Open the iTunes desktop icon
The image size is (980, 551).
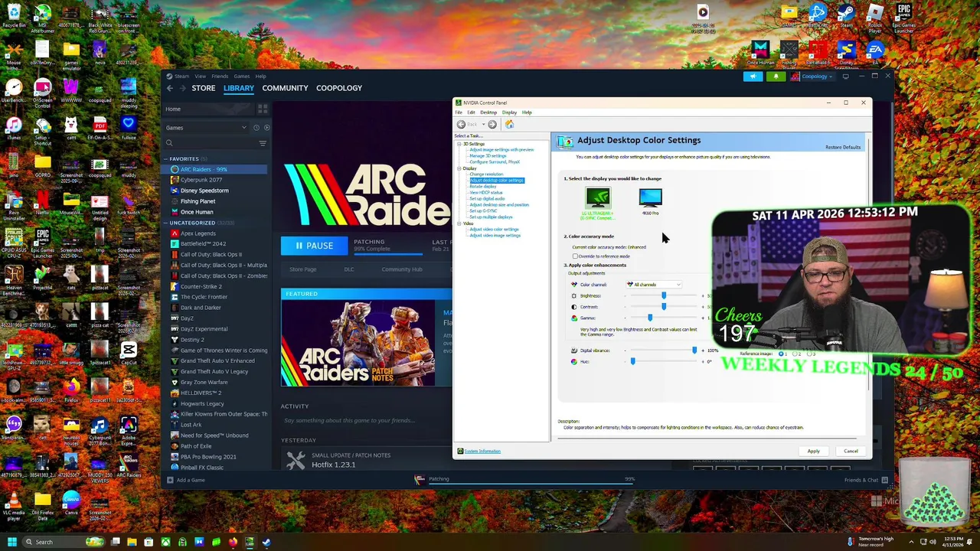[x=14, y=127]
